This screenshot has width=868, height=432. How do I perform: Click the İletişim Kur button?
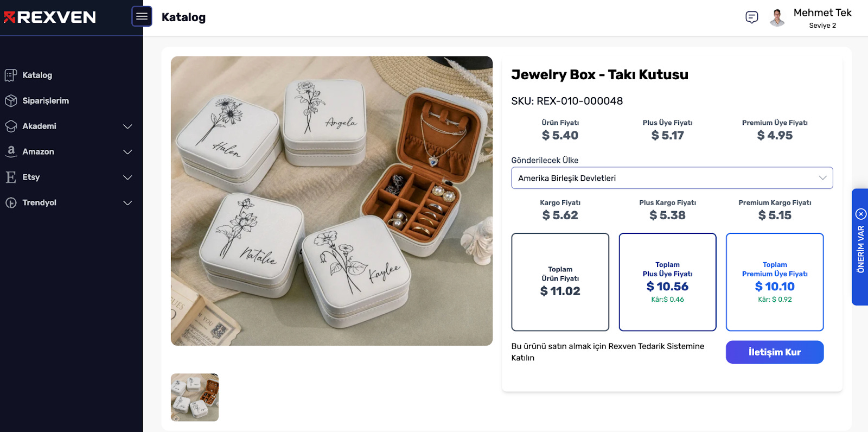point(774,352)
